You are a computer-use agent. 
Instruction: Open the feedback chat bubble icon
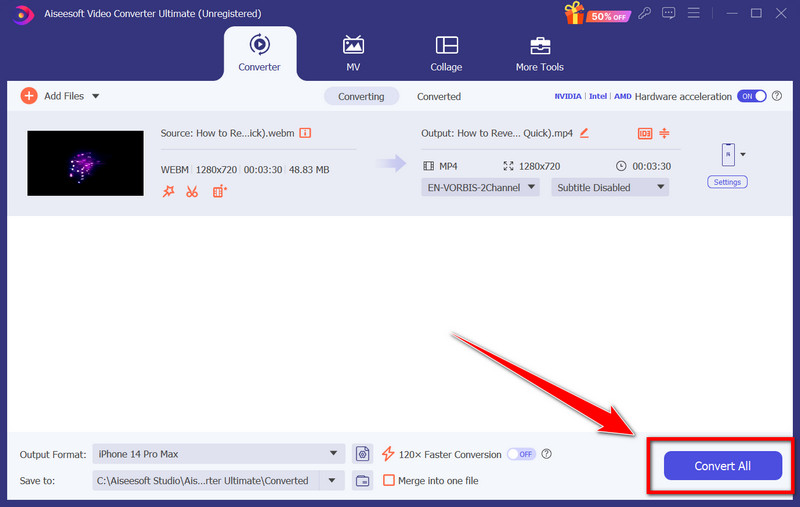pos(669,13)
